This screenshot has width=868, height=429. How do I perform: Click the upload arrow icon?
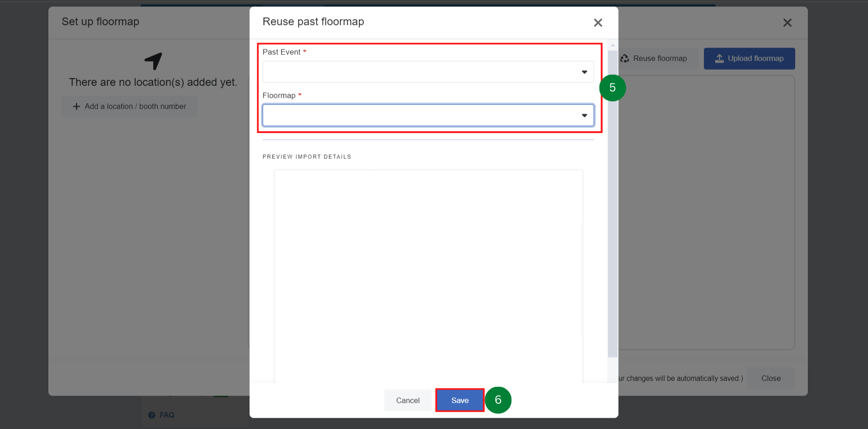pyautogui.click(x=719, y=58)
